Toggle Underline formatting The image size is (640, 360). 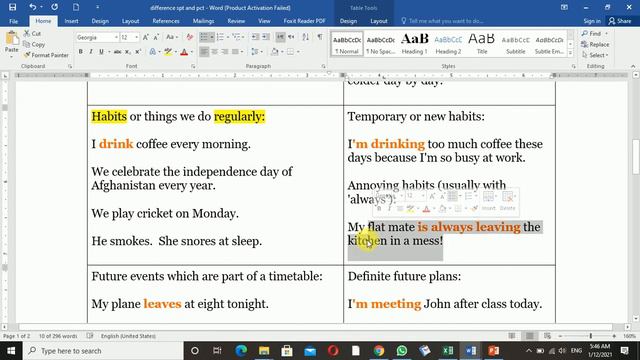pyautogui.click(x=101, y=52)
